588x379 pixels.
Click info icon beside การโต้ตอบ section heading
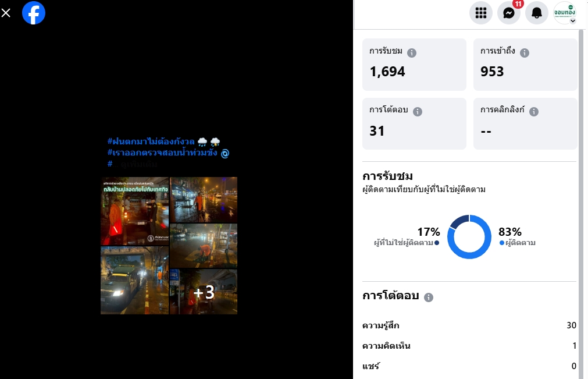[x=428, y=297]
